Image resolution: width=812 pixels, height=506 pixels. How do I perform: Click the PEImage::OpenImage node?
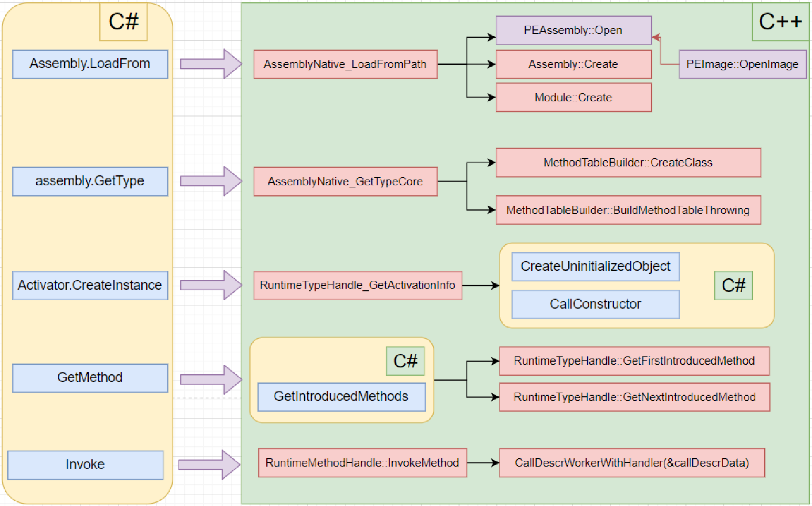coord(742,64)
